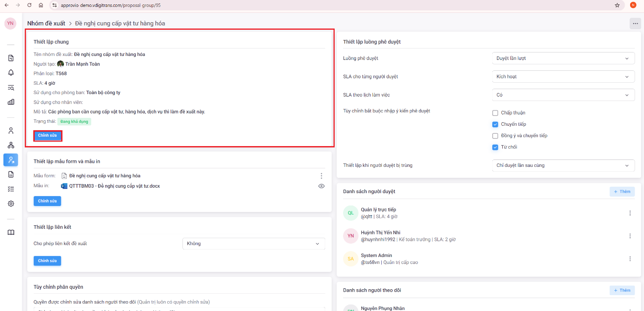Open the book guide icon in sidebar

click(x=11, y=232)
